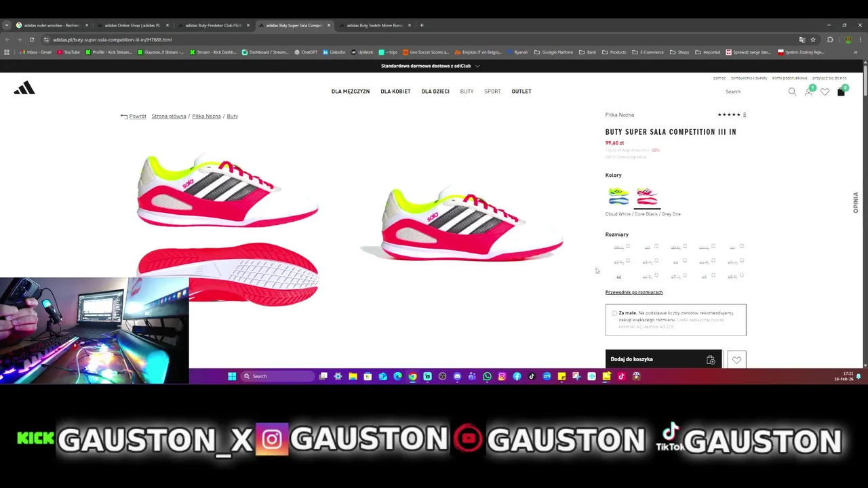Open File Explorer from the taskbar
The image size is (868, 488).
click(353, 376)
